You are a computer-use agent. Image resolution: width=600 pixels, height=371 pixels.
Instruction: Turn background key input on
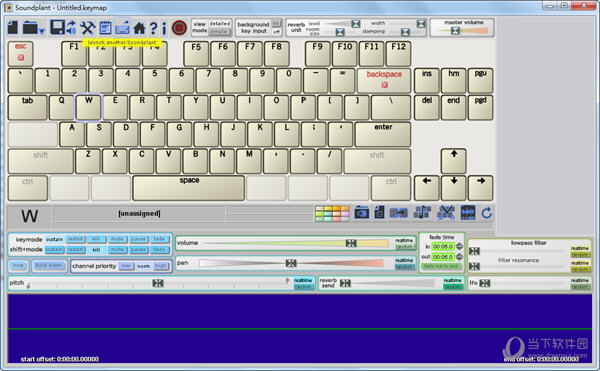click(x=276, y=24)
